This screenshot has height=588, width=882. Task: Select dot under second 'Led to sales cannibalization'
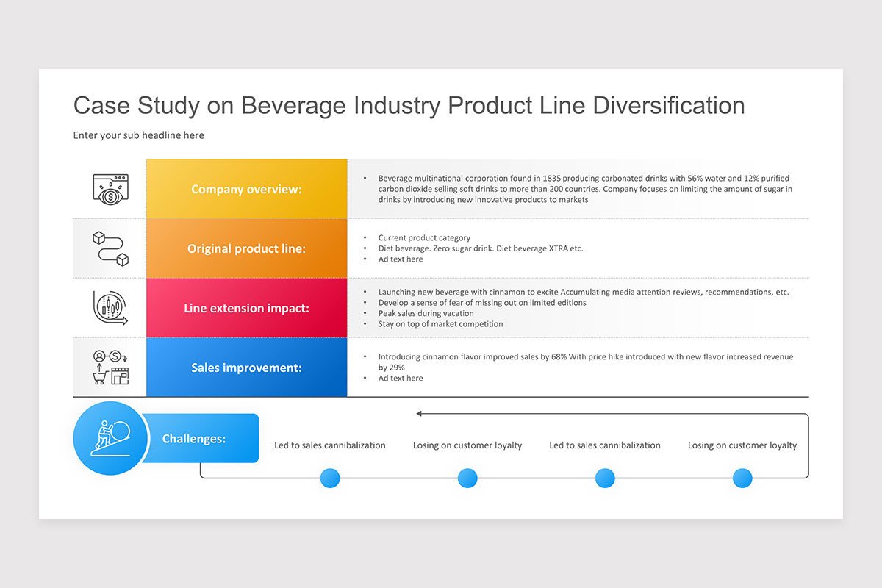605,478
